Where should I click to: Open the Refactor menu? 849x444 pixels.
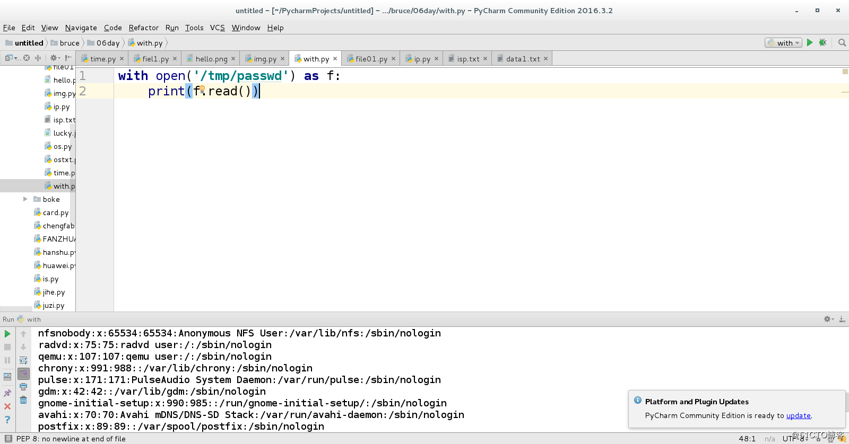[x=143, y=28]
